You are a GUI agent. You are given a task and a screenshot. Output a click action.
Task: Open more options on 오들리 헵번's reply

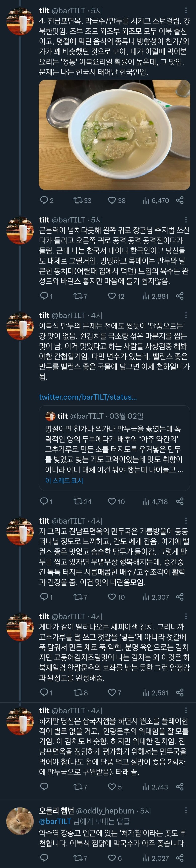coord(186,811)
